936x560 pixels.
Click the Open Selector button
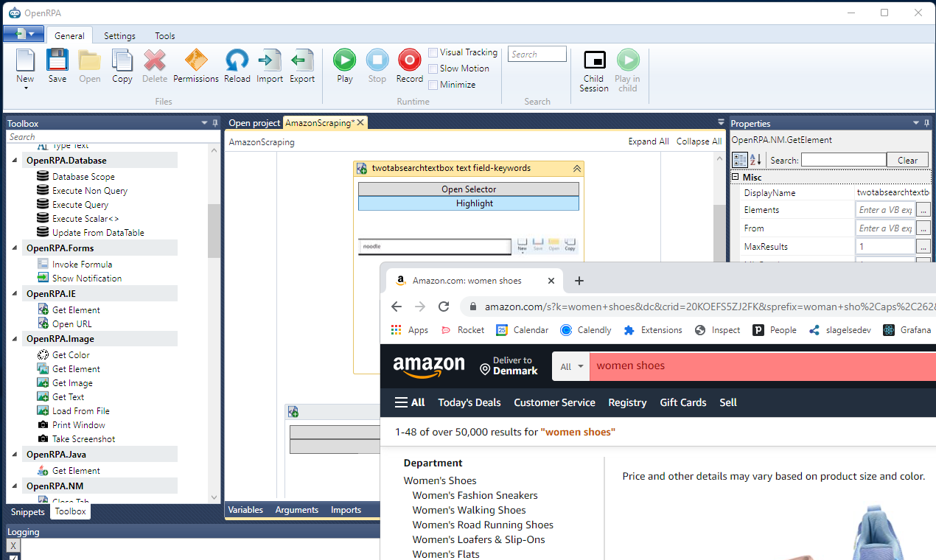[x=469, y=189]
